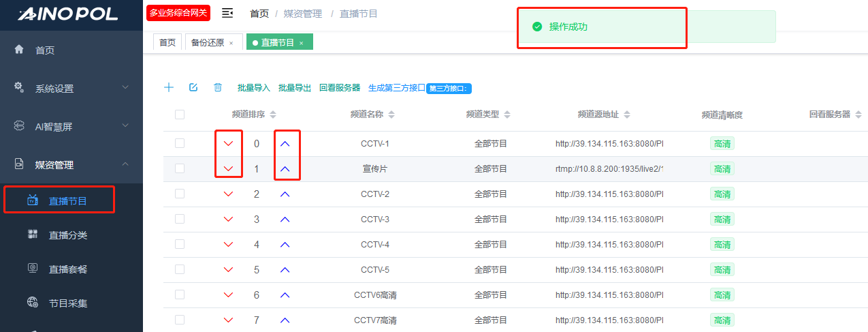Image resolution: width=868 pixels, height=332 pixels.
Task: Click 生成第三方接口 link
Action: coord(396,88)
